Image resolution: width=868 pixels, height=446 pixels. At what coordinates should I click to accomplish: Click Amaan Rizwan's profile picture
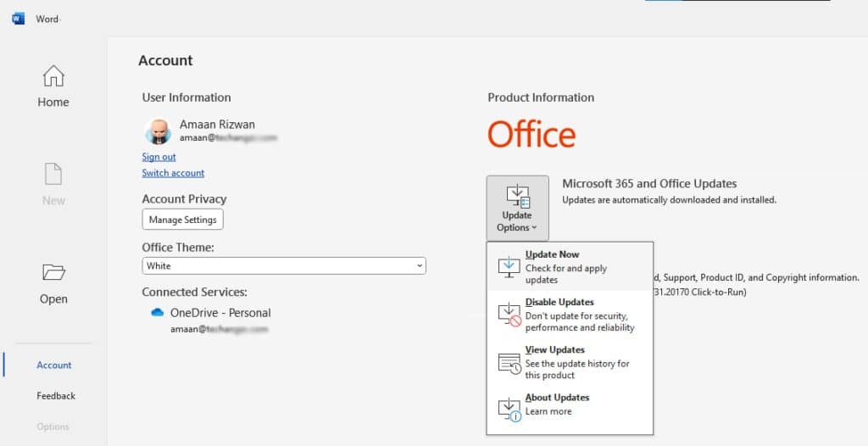coord(159,132)
